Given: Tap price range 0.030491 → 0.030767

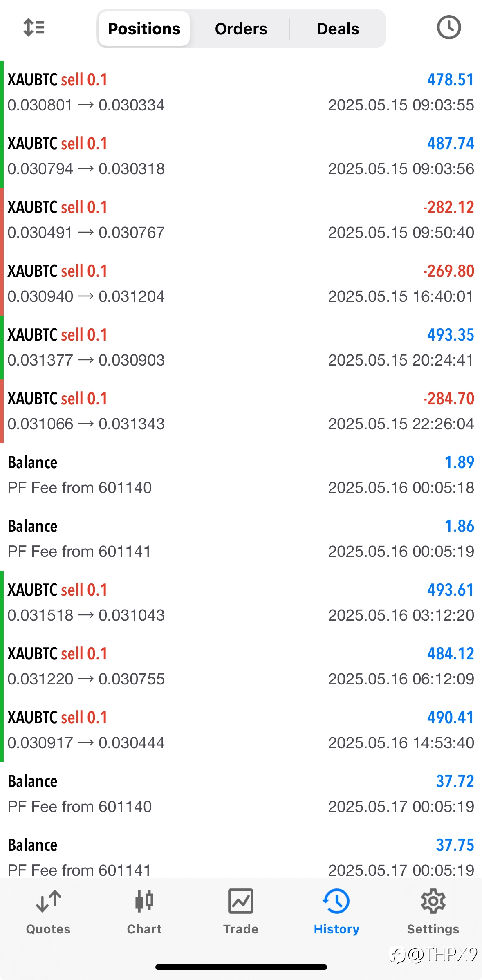Looking at the screenshot, I should coord(86,233).
